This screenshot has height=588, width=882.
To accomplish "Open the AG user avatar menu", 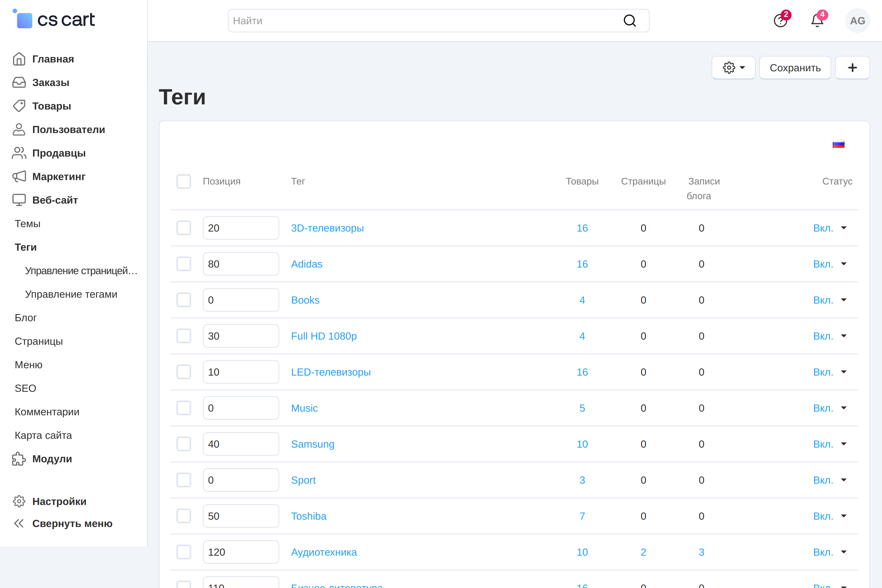I will pos(857,21).
